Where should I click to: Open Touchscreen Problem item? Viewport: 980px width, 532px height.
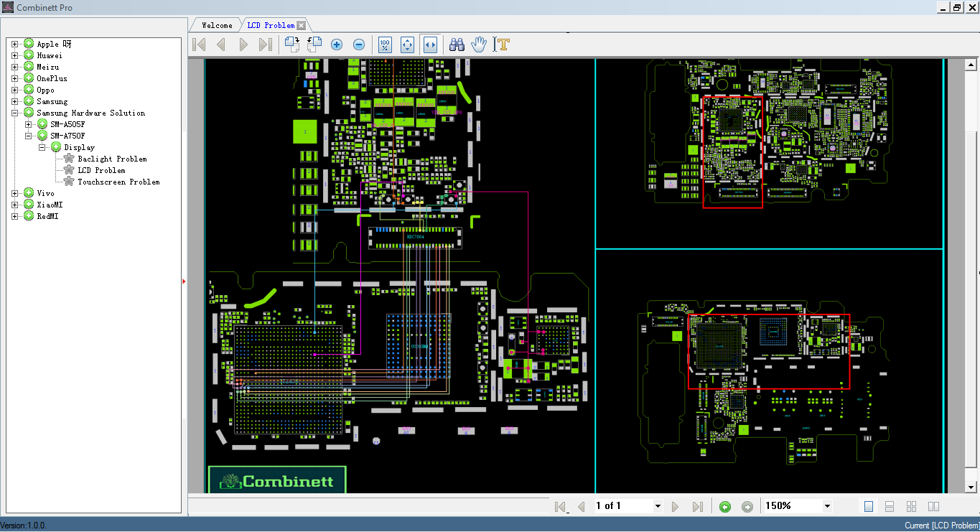coord(118,182)
